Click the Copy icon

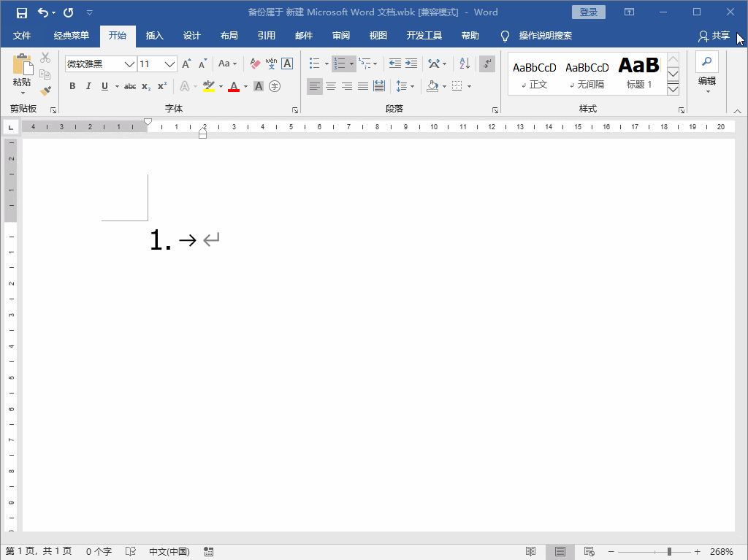pyautogui.click(x=45, y=74)
